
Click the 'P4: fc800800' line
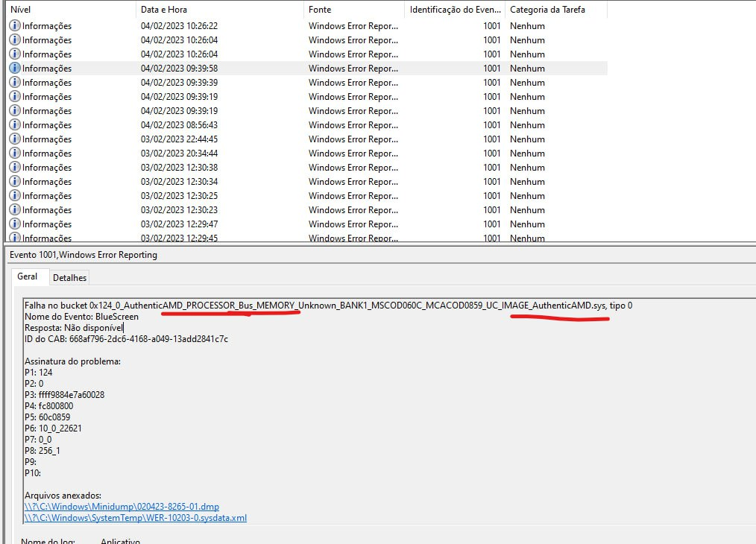point(48,405)
